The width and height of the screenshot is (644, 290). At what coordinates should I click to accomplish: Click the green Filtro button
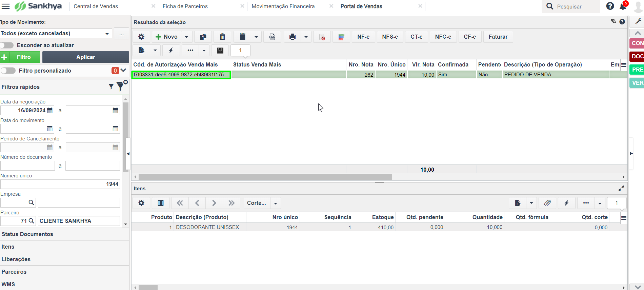pos(20,57)
